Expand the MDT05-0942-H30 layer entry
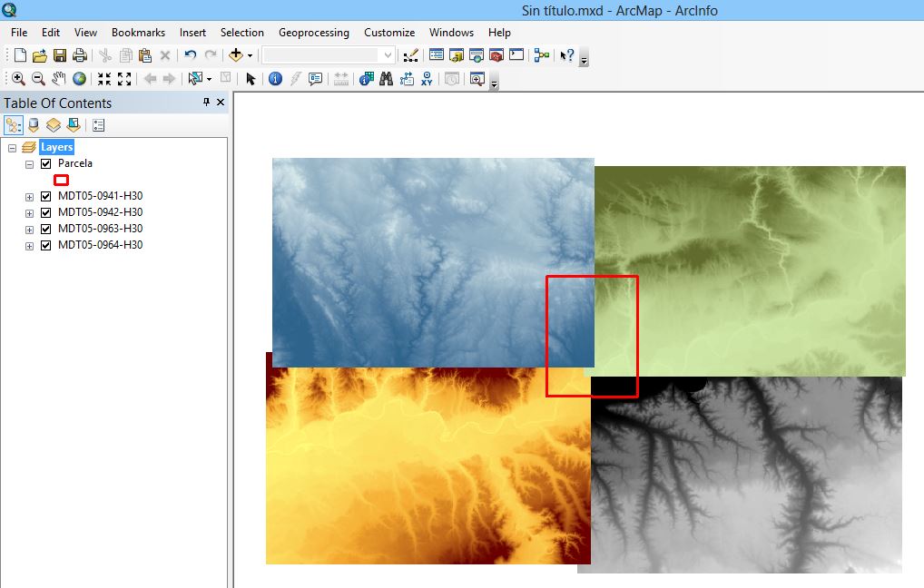The image size is (924, 588). (x=29, y=213)
